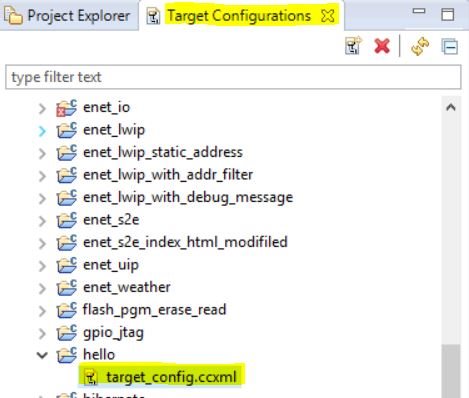The image size is (469, 398).
Task: Click the enet_lwip_with_addr_filter folder icon
Action: (67, 176)
